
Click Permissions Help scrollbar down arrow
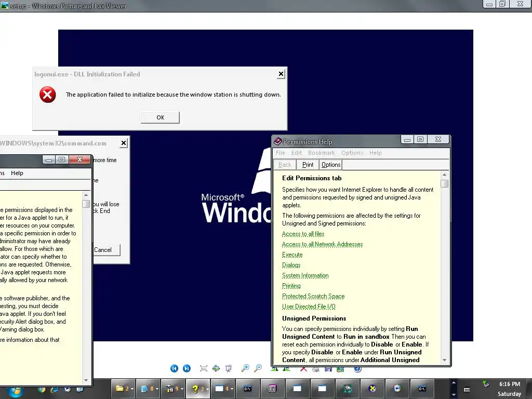pos(445,360)
